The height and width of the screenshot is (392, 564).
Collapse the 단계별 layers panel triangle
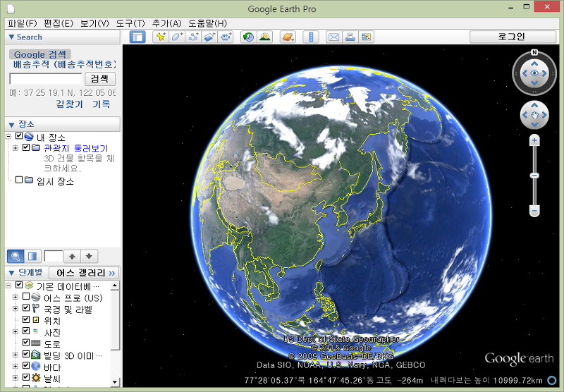point(11,273)
